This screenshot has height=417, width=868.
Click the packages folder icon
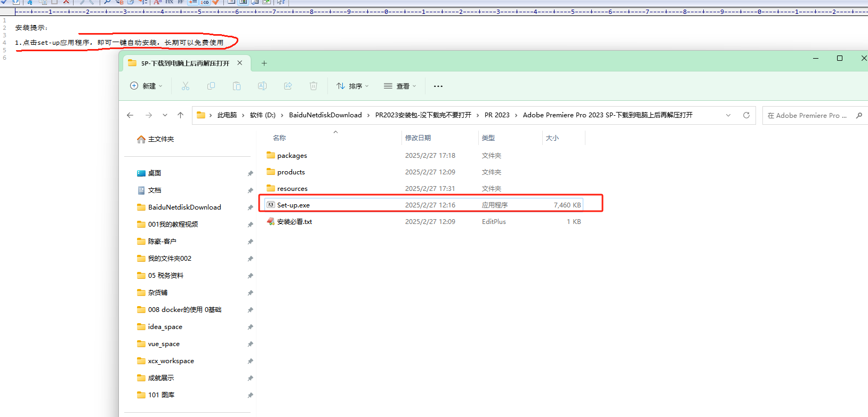click(271, 155)
